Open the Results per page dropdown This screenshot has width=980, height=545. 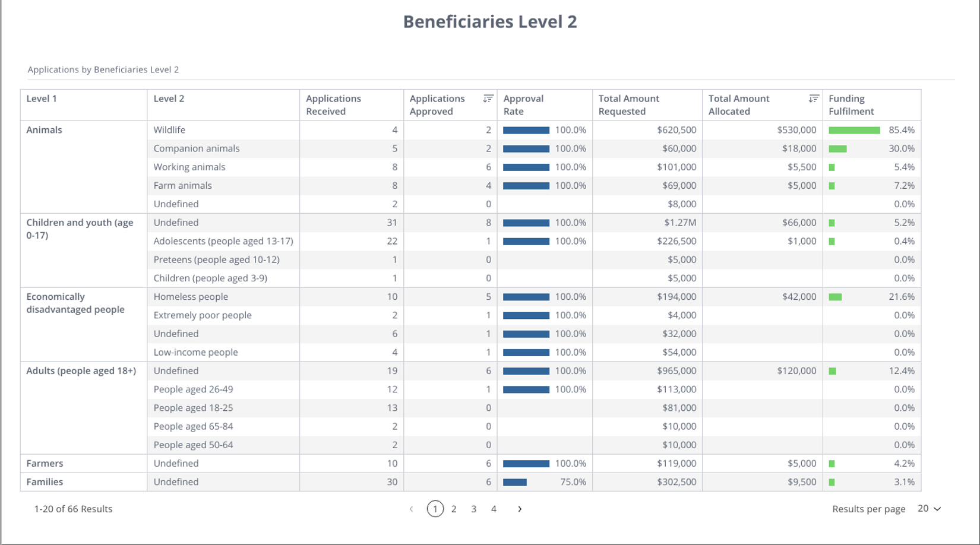(x=929, y=509)
